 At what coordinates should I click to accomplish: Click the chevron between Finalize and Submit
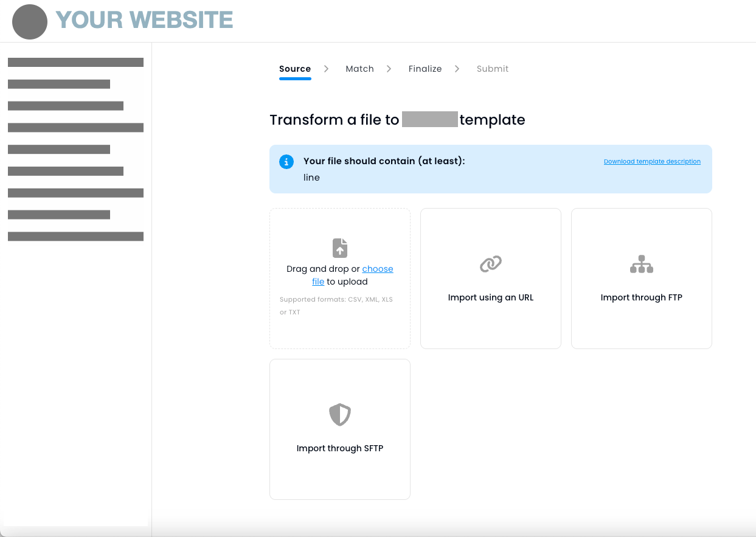pos(457,69)
